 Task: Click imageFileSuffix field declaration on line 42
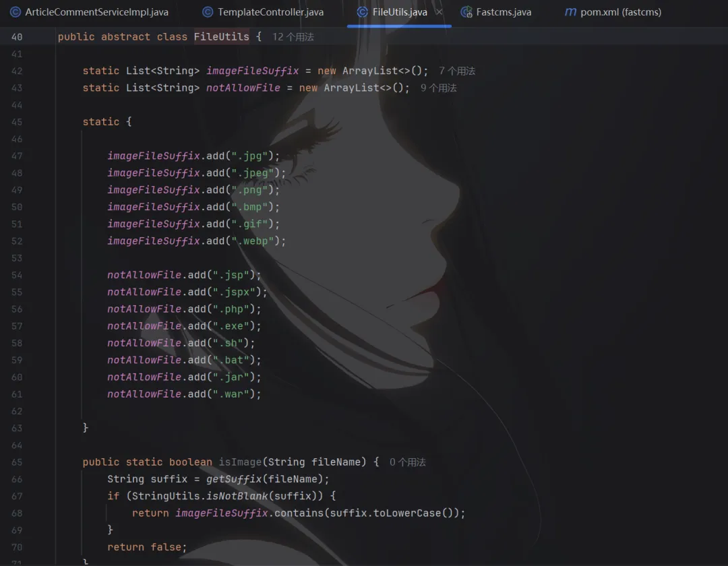253,71
